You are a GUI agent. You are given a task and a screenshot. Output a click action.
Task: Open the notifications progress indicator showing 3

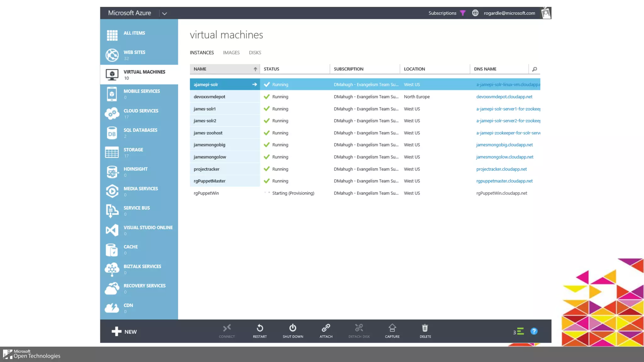pos(519,332)
